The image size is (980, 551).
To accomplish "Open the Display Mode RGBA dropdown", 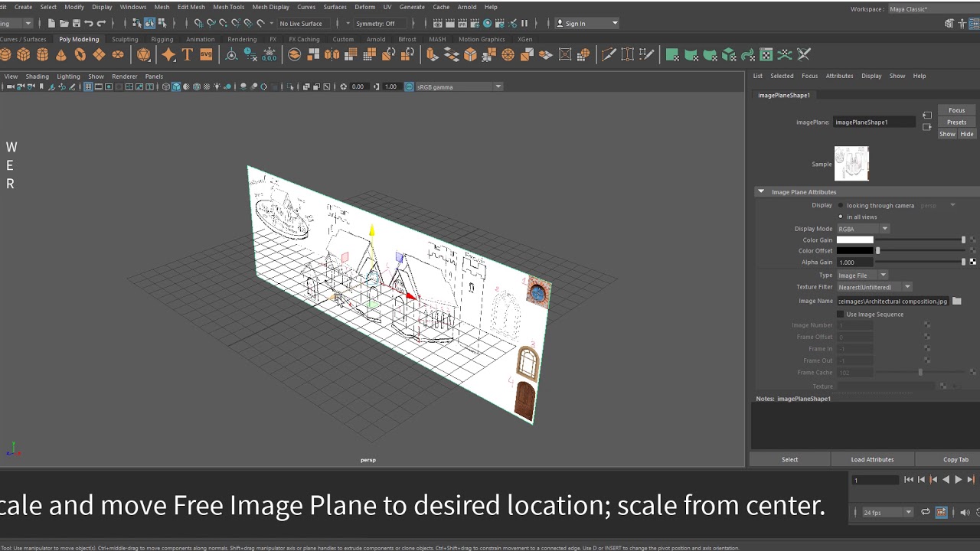I will tap(863, 229).
